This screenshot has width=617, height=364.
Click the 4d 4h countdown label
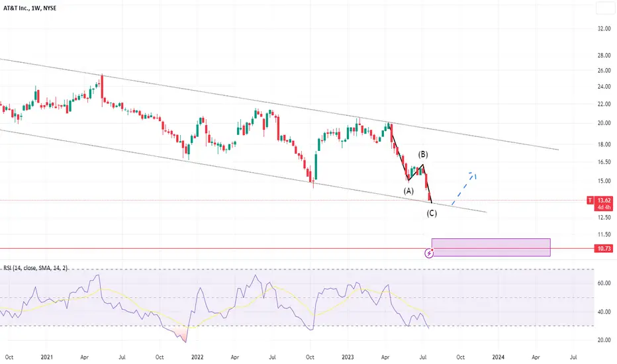pos(604,207)
